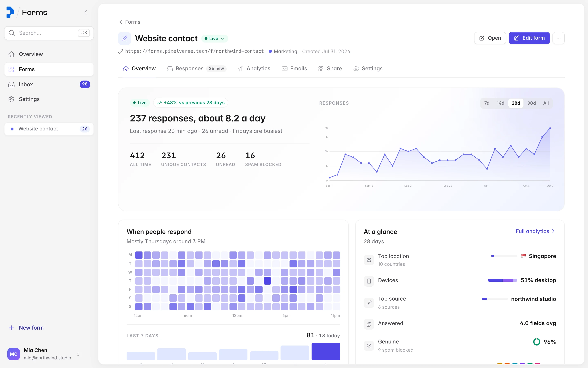Select the 7d time range
The width and height of the screenshot is (588, 368).
487,103
